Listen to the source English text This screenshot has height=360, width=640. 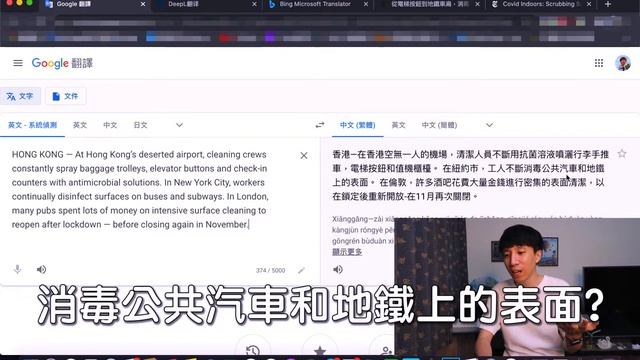click(x=41, y=269)
